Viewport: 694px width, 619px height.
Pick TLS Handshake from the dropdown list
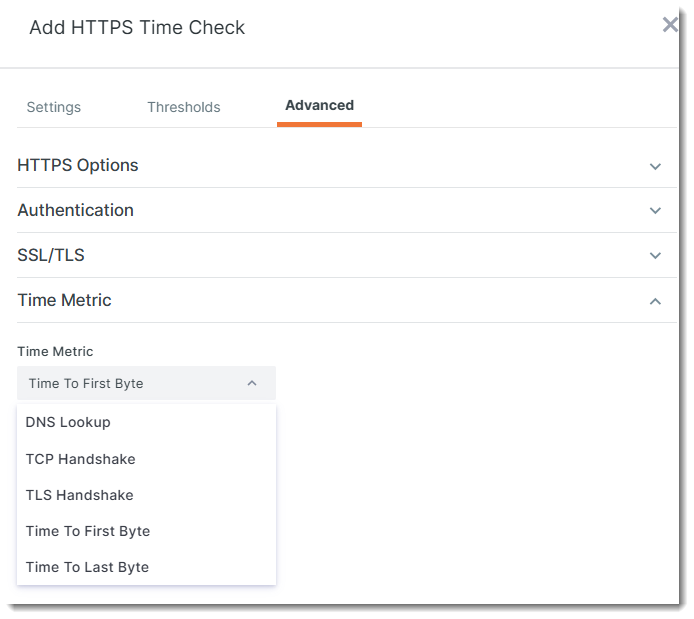tap(80, 495)
